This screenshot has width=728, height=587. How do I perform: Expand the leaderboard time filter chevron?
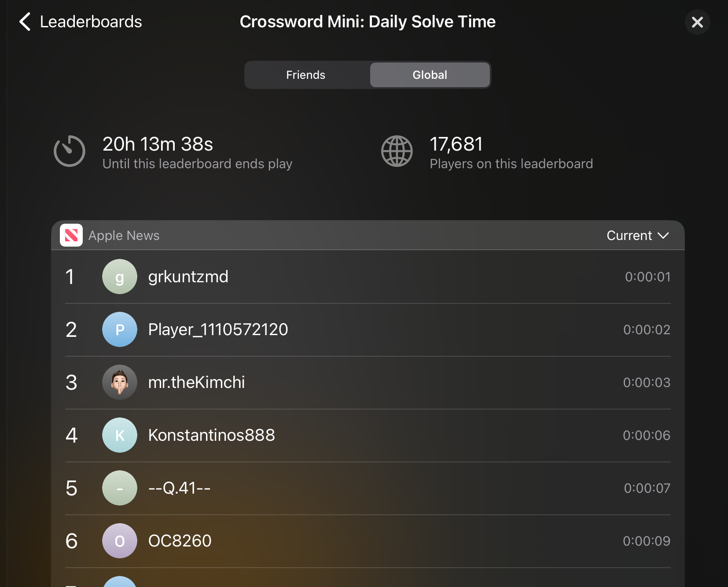point(663,236)
